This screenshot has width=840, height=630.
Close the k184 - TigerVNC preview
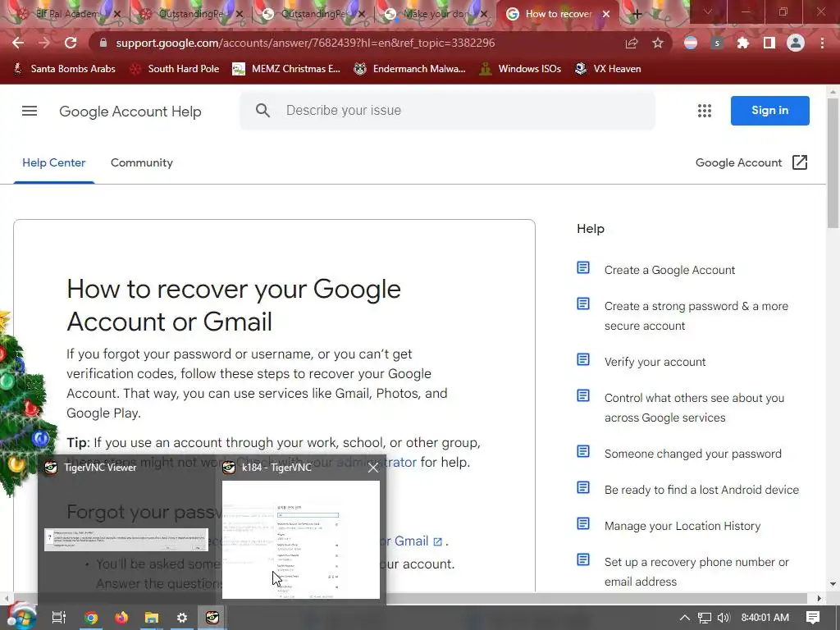pyautogui.click(x=373, y=468)
